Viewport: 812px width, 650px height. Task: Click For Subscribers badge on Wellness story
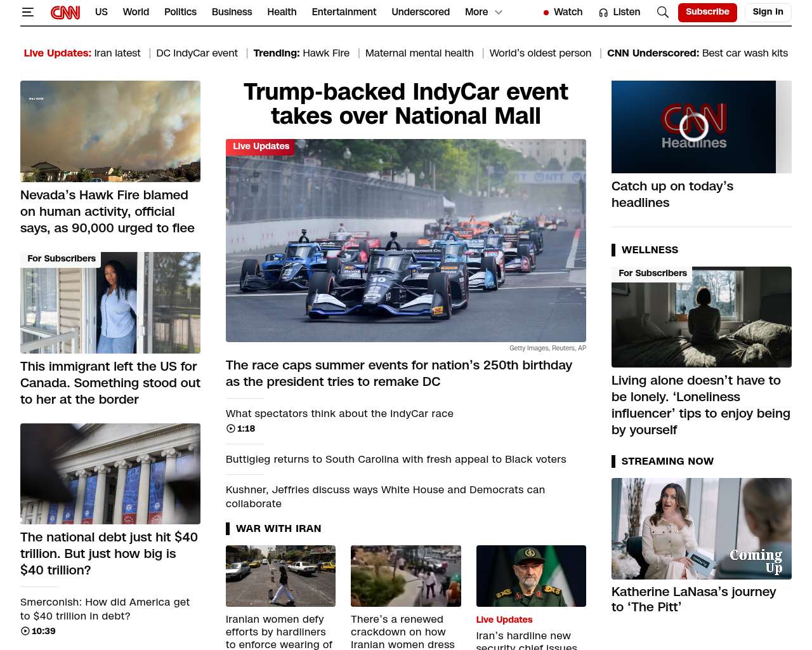tap(652, 274)
